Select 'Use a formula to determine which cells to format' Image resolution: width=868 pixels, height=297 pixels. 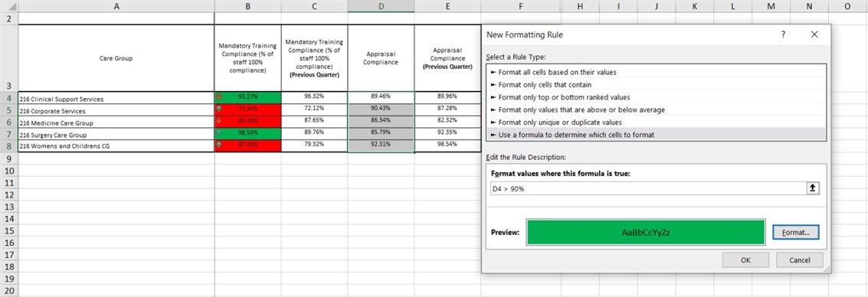click(x=656, y=135)
